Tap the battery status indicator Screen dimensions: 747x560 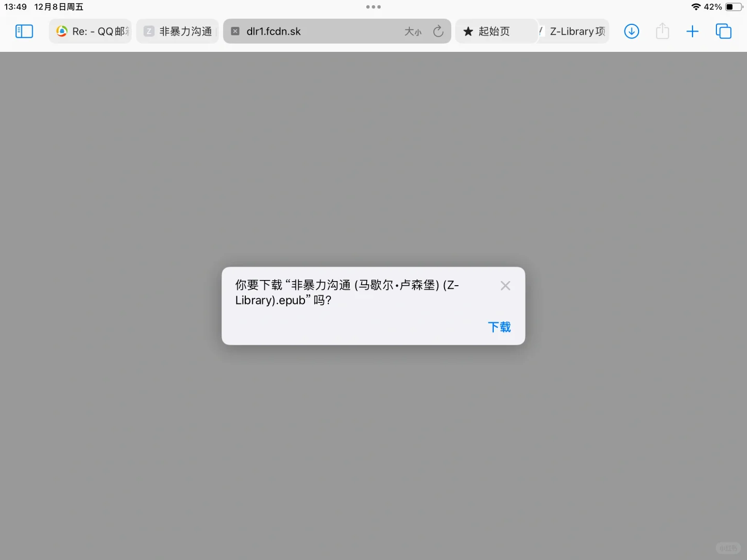tap(734, 7)
